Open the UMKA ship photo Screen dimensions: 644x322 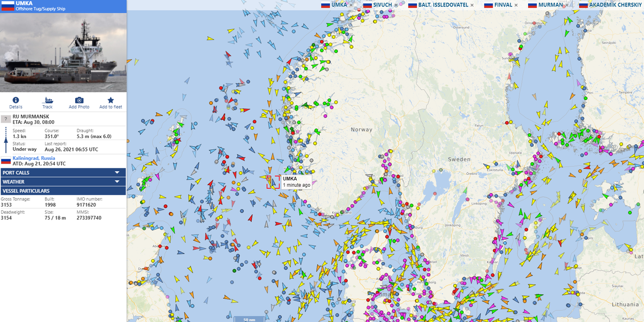tap(63, 52)
